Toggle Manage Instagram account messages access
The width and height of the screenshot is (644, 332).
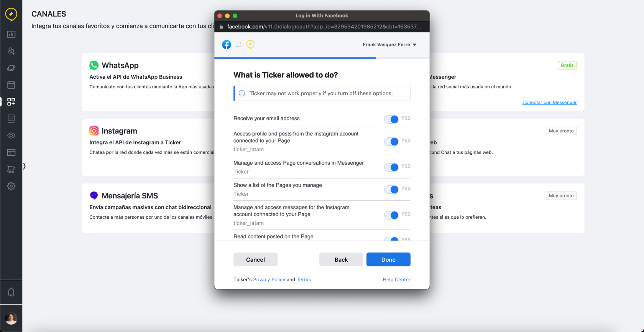[391, 215]
